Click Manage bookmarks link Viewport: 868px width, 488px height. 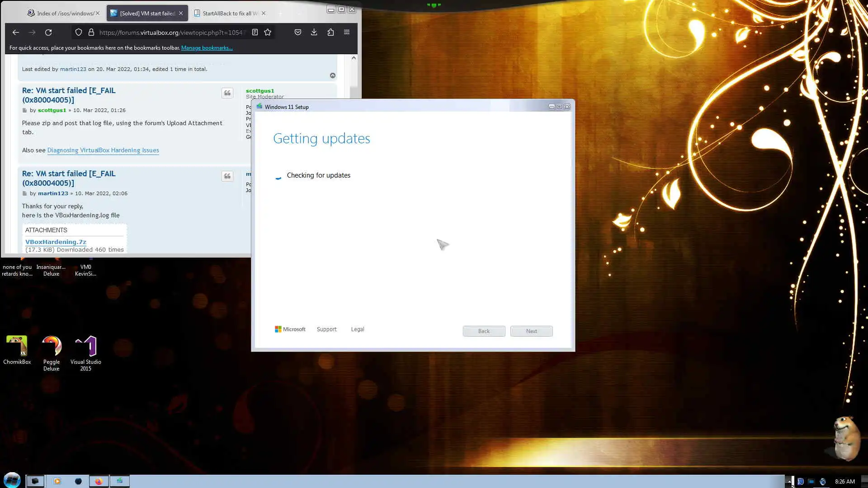(207, 48)
